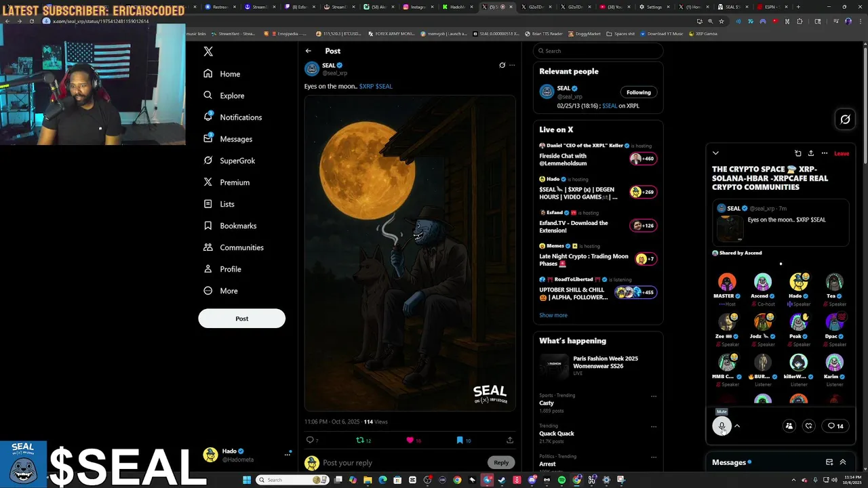The height and width of the screenshot is (488, 868).
Task: Open Space comments bubble showing 14
Action: click(835, 426)
